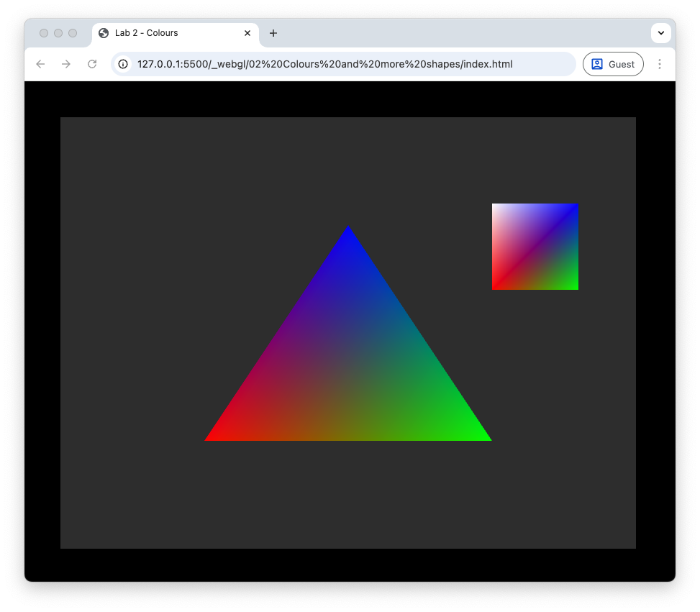Click the browser back arrow
This screenshot has height=612, width=700.
pos(40,64)
